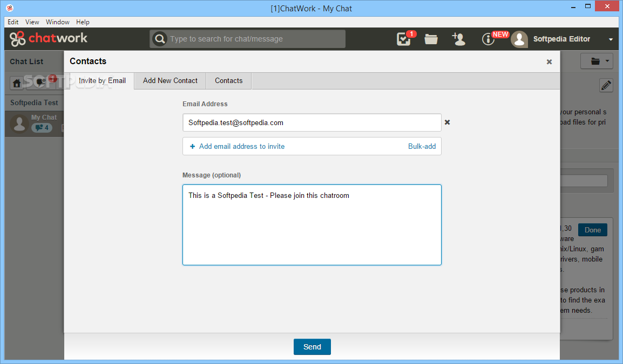The image size is (623, 364).
Task: Focus the Email Address input field
Action: coord(312,122)
